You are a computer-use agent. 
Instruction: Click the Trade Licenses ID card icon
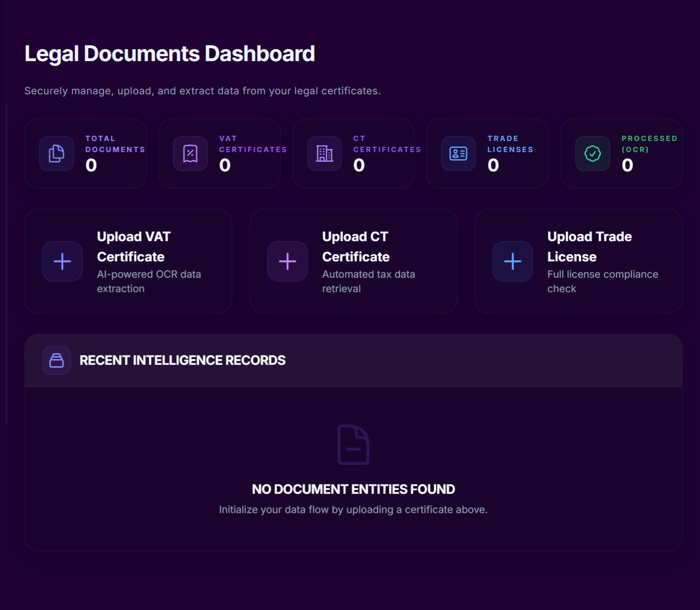coord(457,154)
